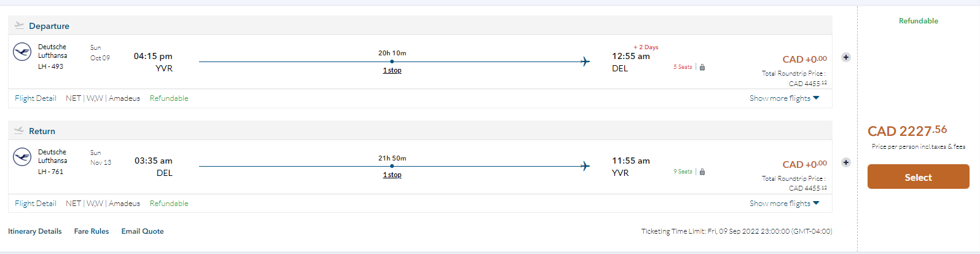Click the baggage icon beside 5 Seats
The width and height of the screenshot is (980, 254).
point(702,67)
